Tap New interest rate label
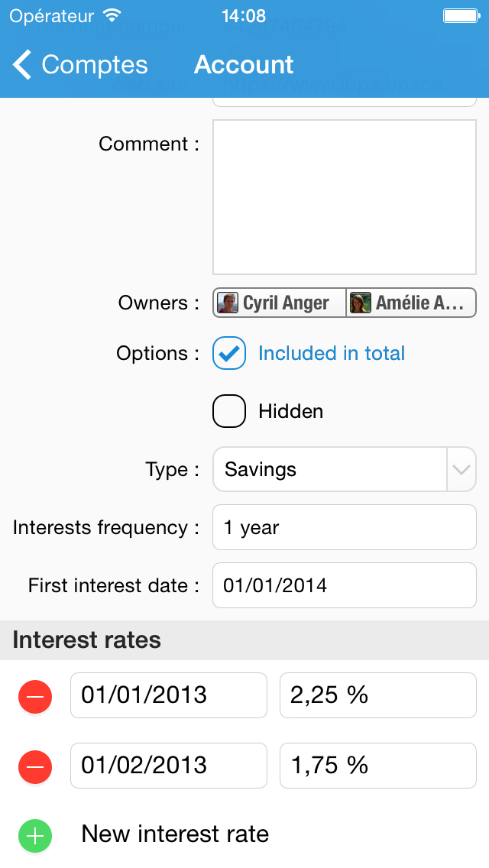 coord(175,834)
